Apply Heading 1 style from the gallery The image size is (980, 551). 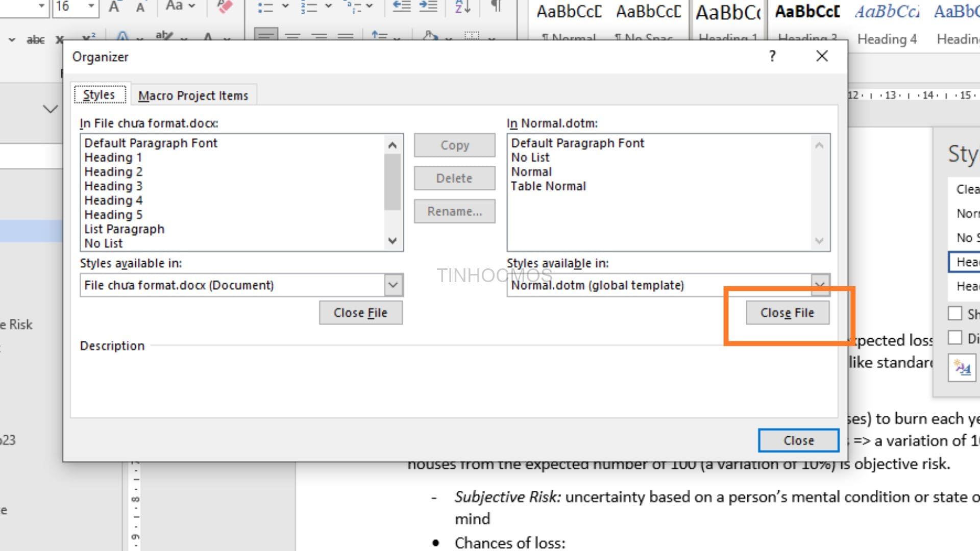pyautogui.click(x=728, y=19)
